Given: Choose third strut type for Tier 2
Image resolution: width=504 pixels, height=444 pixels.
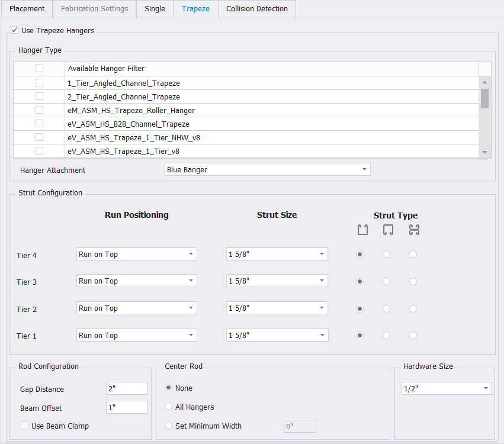Looking at the screenshot, I should (x=413, y=309).
